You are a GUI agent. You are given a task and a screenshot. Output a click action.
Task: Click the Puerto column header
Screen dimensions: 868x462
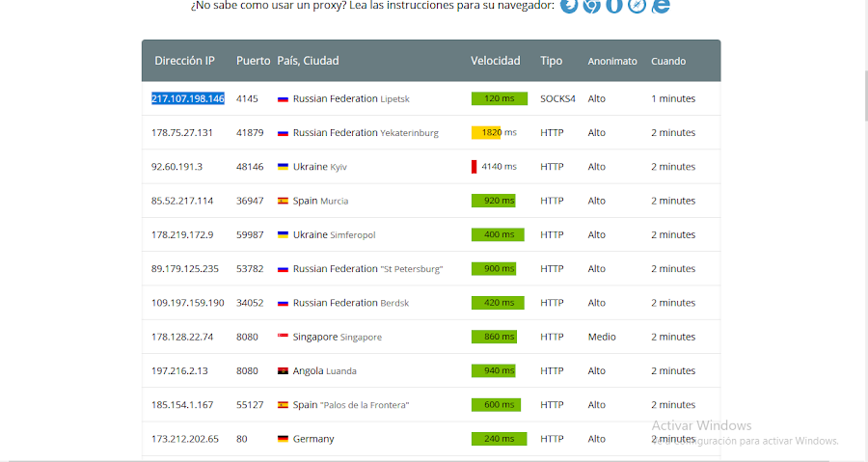point(253,61)
